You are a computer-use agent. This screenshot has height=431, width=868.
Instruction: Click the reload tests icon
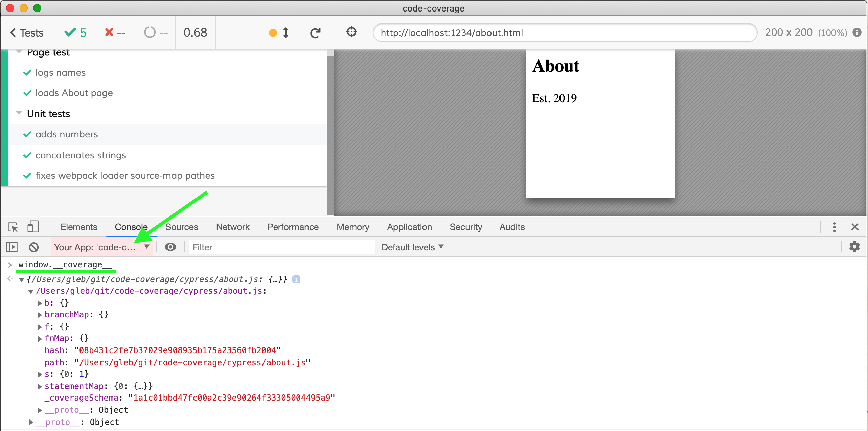coord(315,33)
